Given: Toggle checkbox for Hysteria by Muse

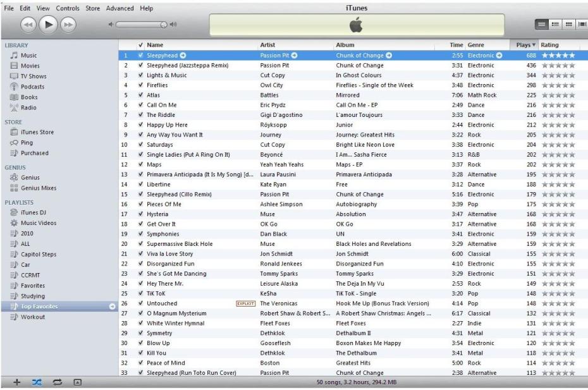Looking at the screenshot, I should pos(140,214).
